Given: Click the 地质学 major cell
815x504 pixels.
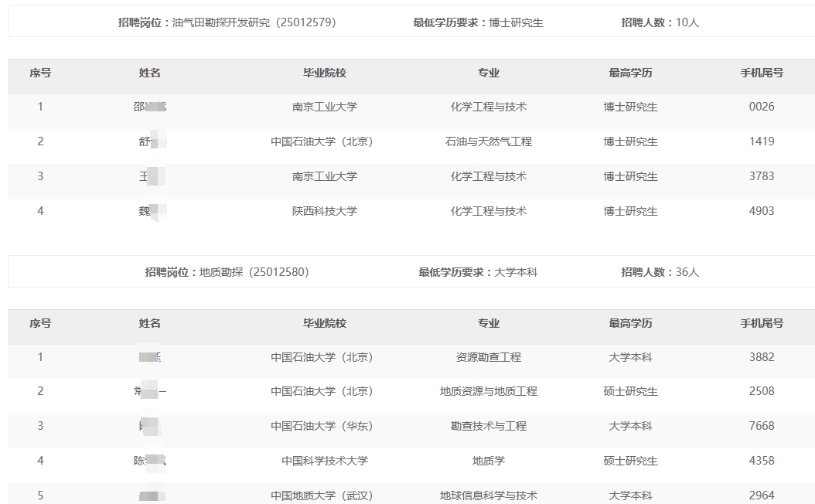Looking at the screenshot, I should point(489,461).
